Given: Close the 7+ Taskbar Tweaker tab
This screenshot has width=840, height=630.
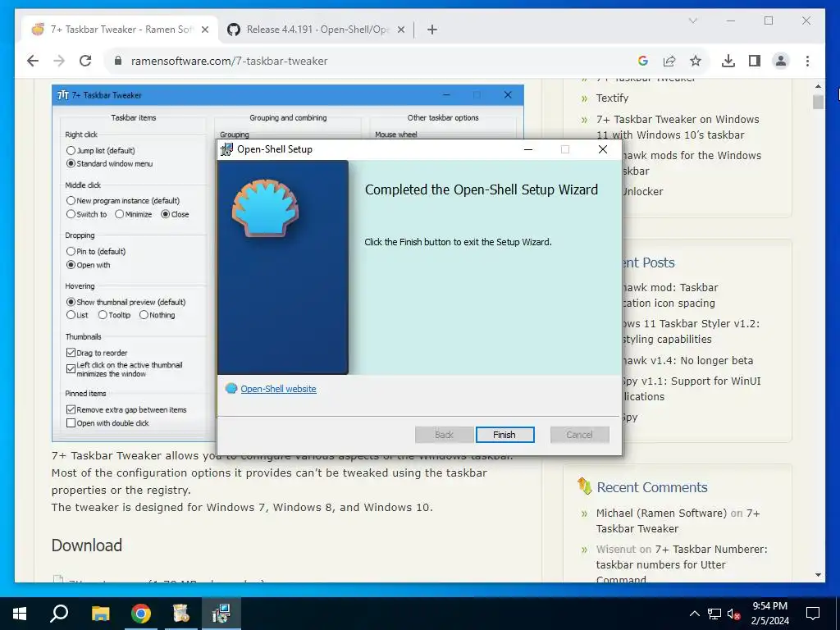Looking at the screenshot, I should tap(204, 30).
